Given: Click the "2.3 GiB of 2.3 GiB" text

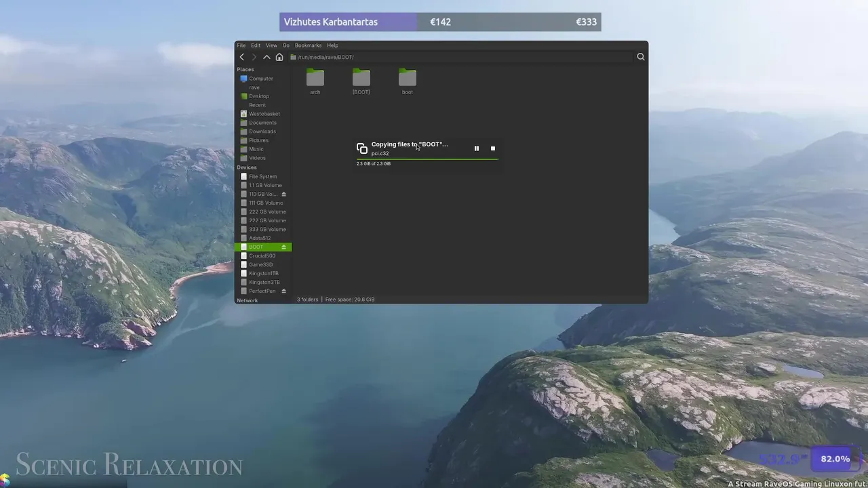Looking at the screenshot, I should pos(374,164).
